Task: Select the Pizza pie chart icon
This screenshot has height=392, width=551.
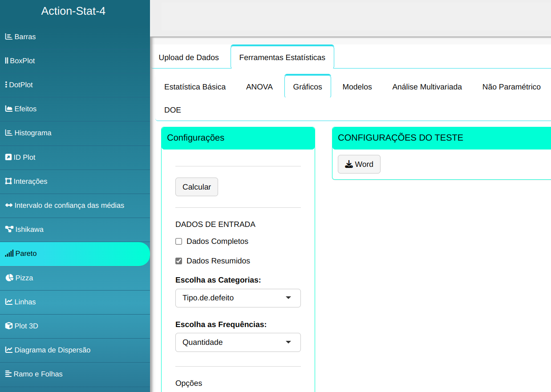Action: tap(9, 278)
